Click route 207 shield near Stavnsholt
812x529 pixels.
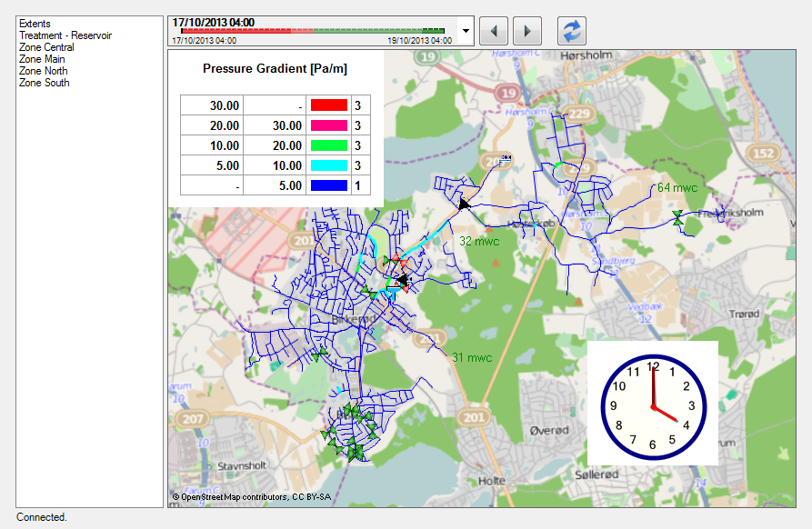click(x=191, y=419)
